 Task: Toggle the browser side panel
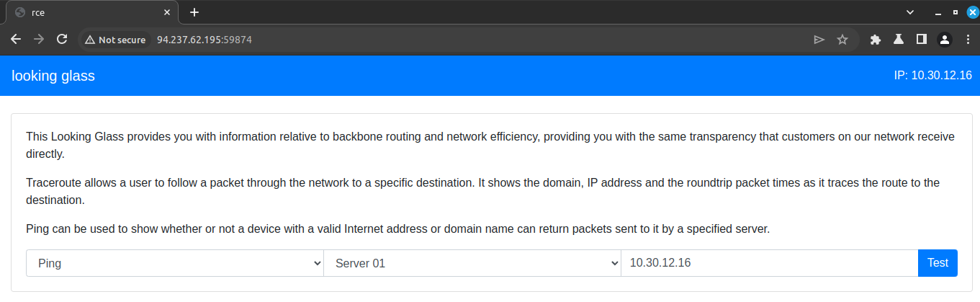921,40
